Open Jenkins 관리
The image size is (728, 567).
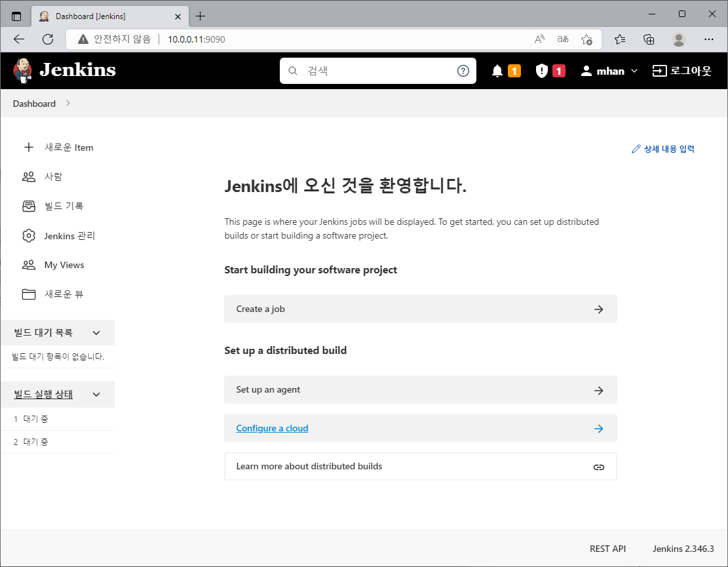click(x=69, y=236)
